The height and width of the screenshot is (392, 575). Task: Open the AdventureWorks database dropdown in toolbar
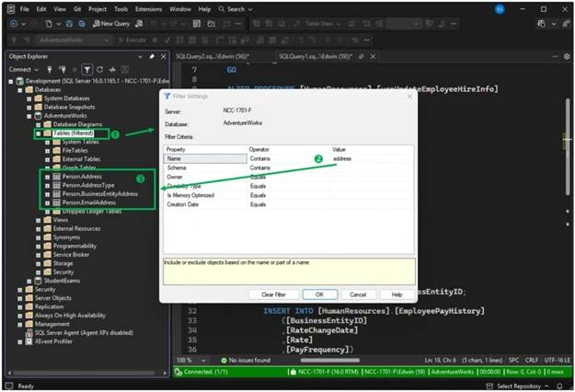[75, 40]
